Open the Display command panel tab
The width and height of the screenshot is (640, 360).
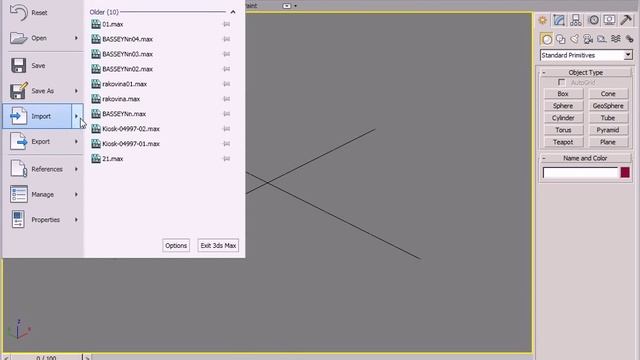point(610,20)
